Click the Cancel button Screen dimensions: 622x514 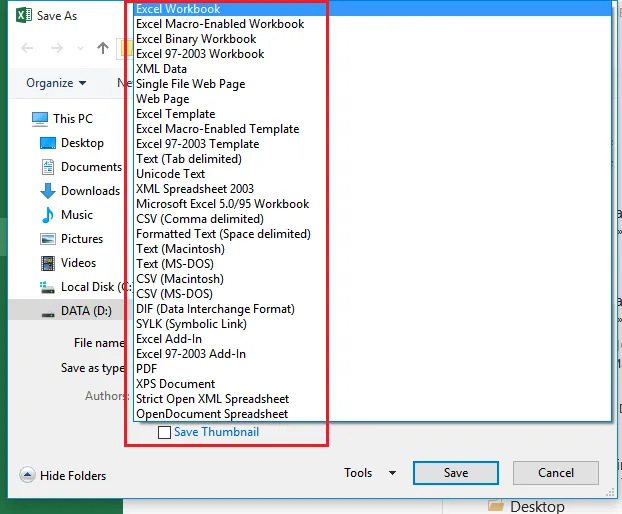(556, 473)
